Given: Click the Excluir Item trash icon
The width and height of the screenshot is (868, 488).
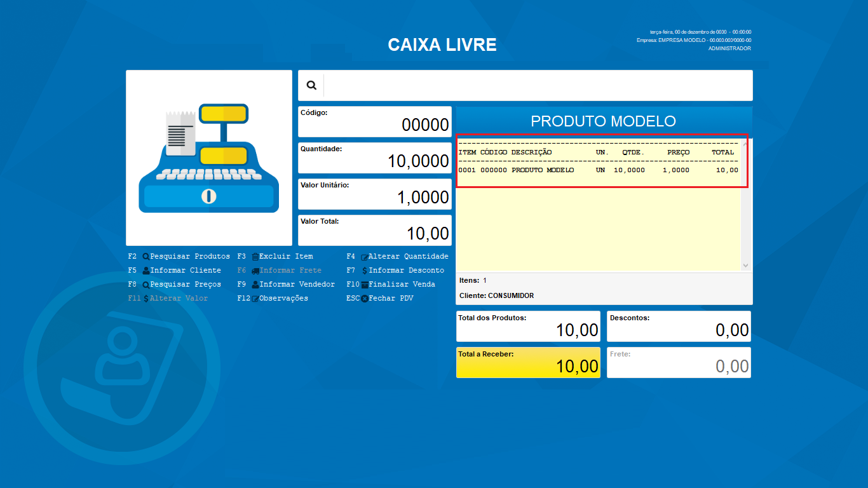Looking at the screenshot, I should (x=255, y=257).
